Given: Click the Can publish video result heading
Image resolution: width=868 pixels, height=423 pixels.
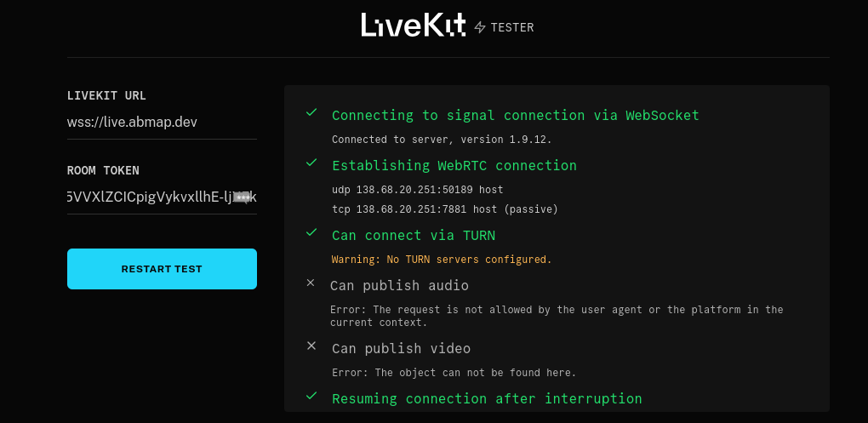Looking at the screenshot, I should (401, 348).
